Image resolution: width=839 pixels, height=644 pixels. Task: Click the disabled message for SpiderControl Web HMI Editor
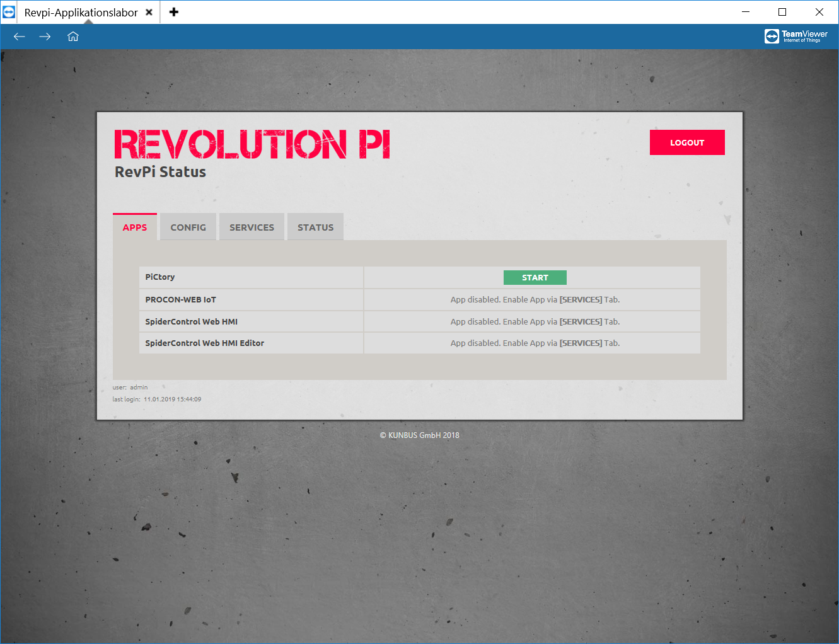click(535, 343)
